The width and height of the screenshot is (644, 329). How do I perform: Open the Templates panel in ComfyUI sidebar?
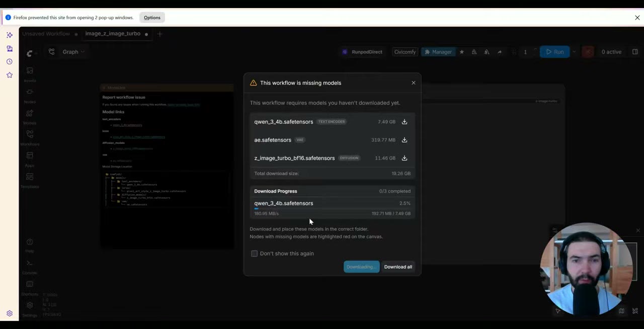[x=30, y=180]
